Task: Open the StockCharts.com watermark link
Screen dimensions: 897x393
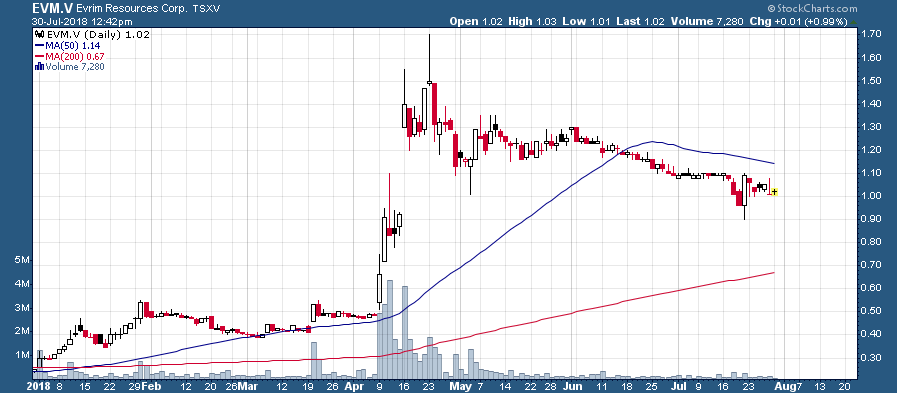Action: tap(812, 9)
